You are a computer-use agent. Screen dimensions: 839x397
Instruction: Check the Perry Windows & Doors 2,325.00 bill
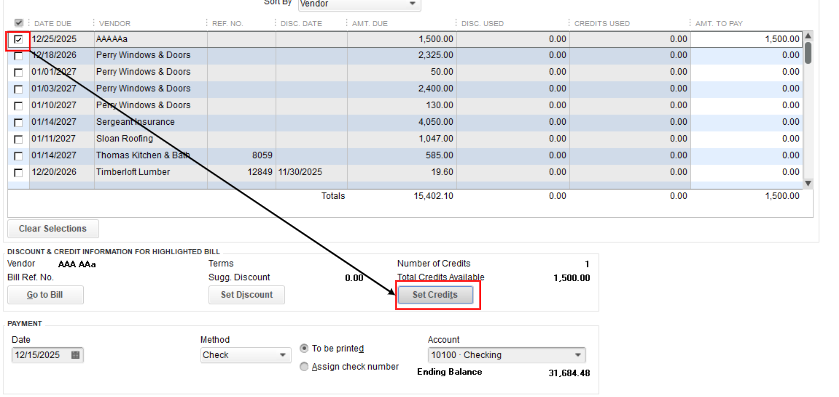tap(19, 56)
